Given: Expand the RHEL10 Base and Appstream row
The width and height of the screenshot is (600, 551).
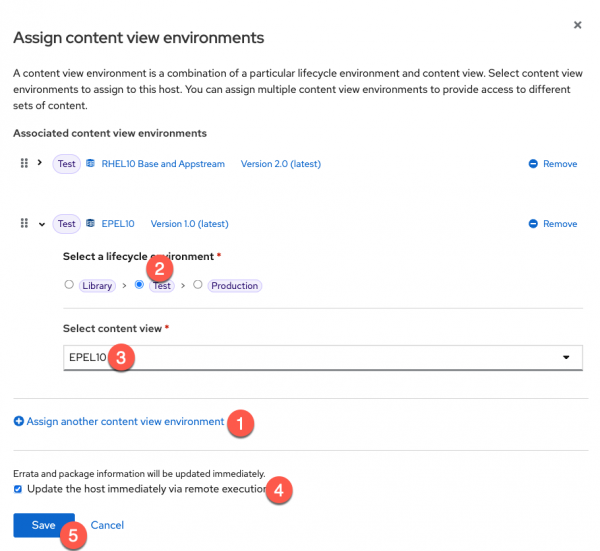Looking at the screenshot, I should tap(40, 163).
